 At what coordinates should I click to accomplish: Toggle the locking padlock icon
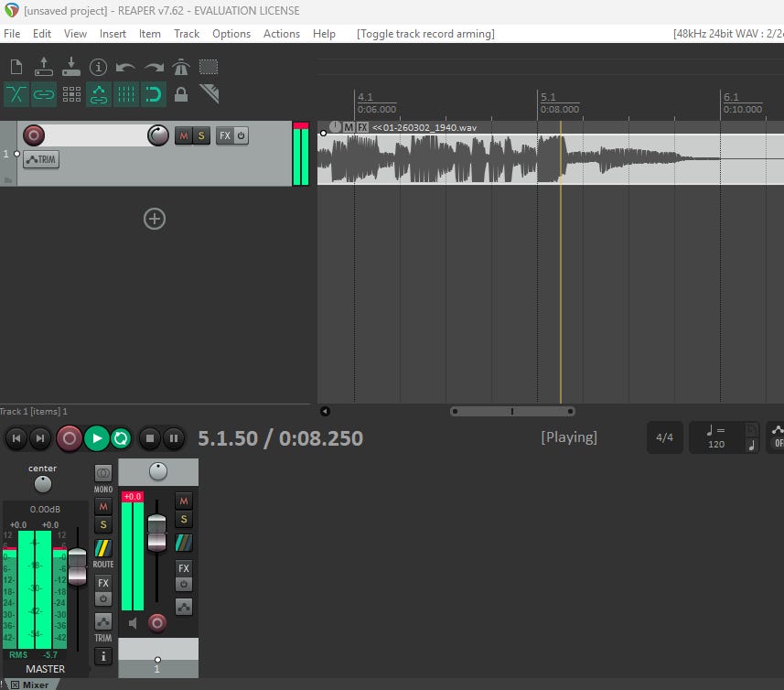coord(181,93)
